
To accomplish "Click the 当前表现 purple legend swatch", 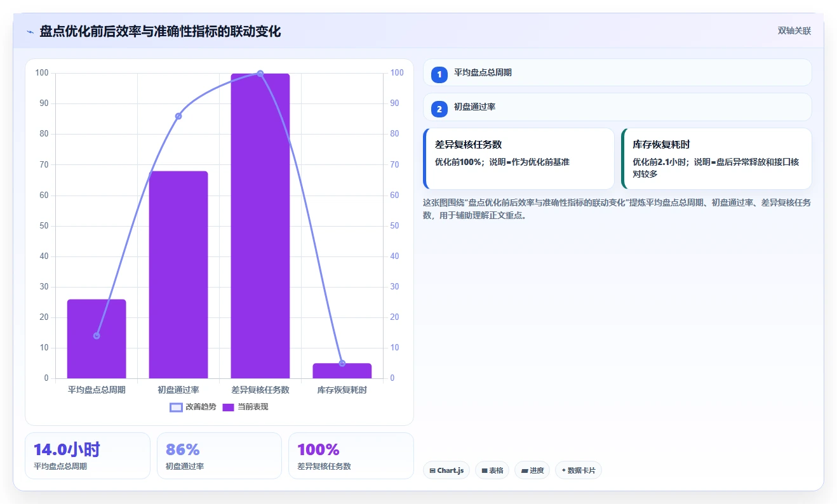I will coord(228,407).
